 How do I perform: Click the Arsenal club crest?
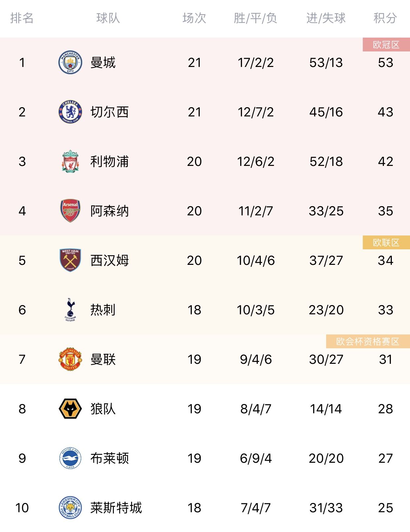click(70, 211)
